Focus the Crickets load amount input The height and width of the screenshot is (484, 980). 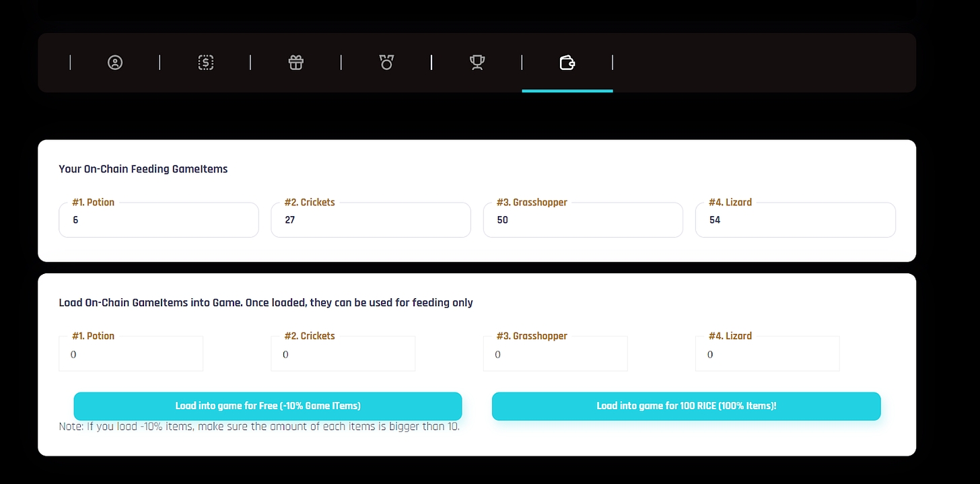(343, 354)
